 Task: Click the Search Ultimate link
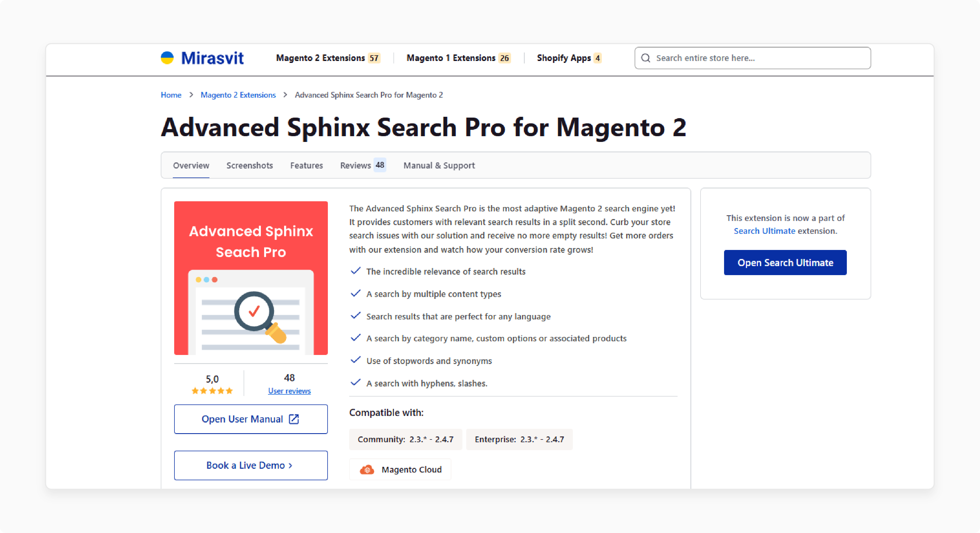764,231
